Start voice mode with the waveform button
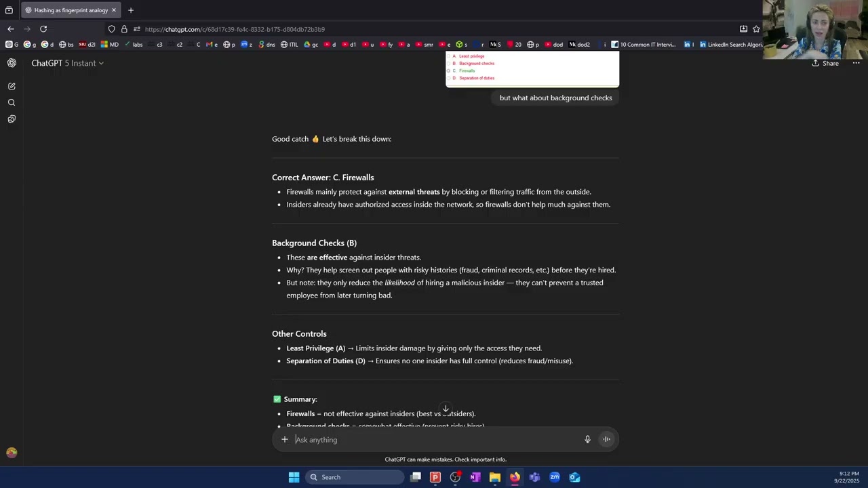The height and width of the screenshot is (488, 868). click(x=607, y=439)
